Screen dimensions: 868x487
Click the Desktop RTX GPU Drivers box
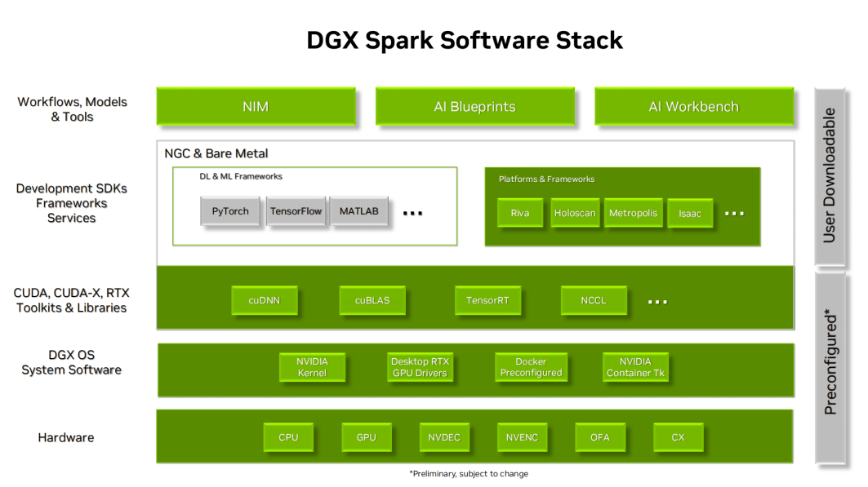click(x=420, y=367)
